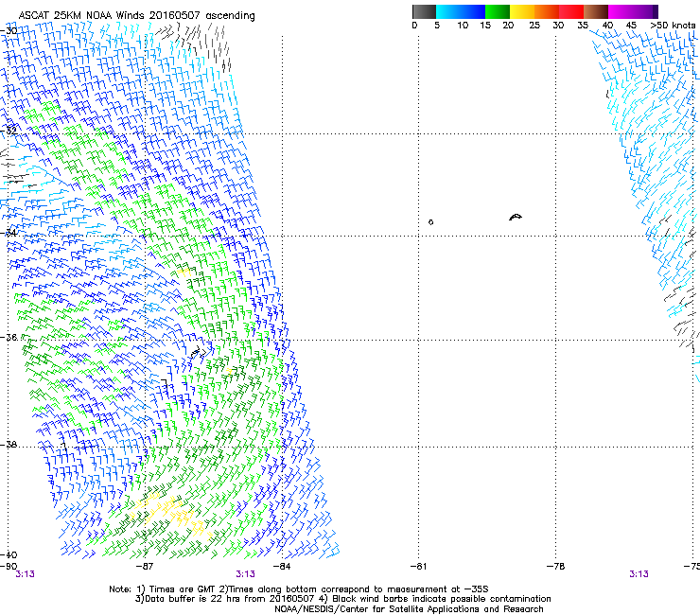Click the gray 0-5 knots color swatch
The height and width of the screenshot is (615, 700).
(x=424, y=11)
